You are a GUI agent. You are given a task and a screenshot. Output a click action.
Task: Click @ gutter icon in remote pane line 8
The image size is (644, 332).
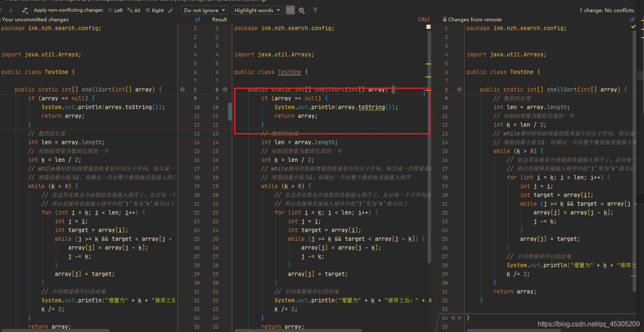[459, 89]
